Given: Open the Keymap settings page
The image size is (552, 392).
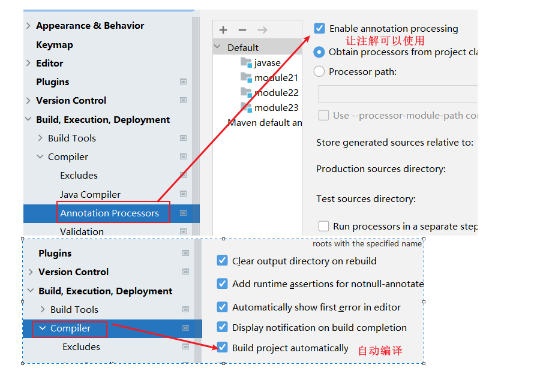Looking at the screenshot, I should click(55, 45).
